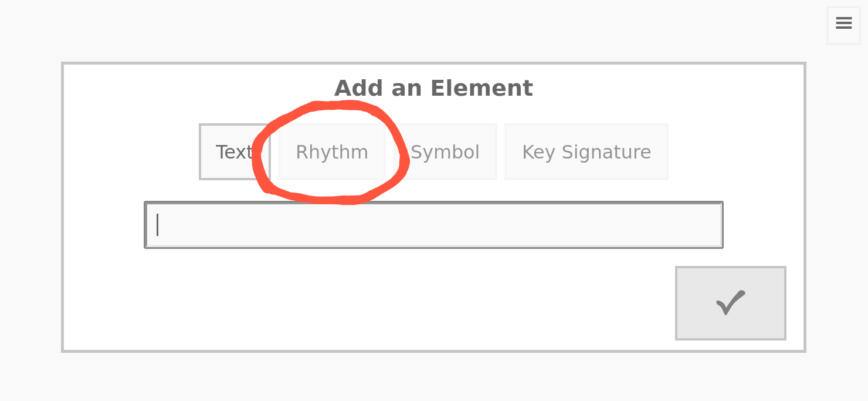Choose Key Signature as element type
Viewport: 868px width, 401px height.
point(586,152)
